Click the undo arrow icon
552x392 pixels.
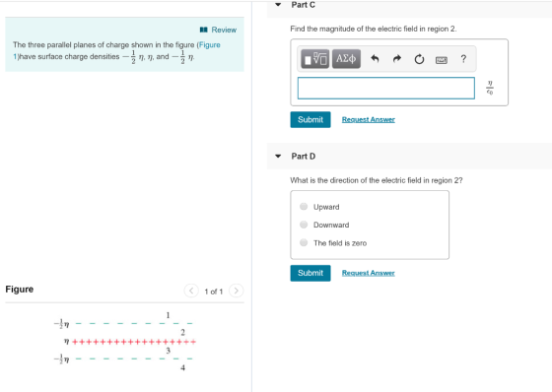tap(375, 59)
